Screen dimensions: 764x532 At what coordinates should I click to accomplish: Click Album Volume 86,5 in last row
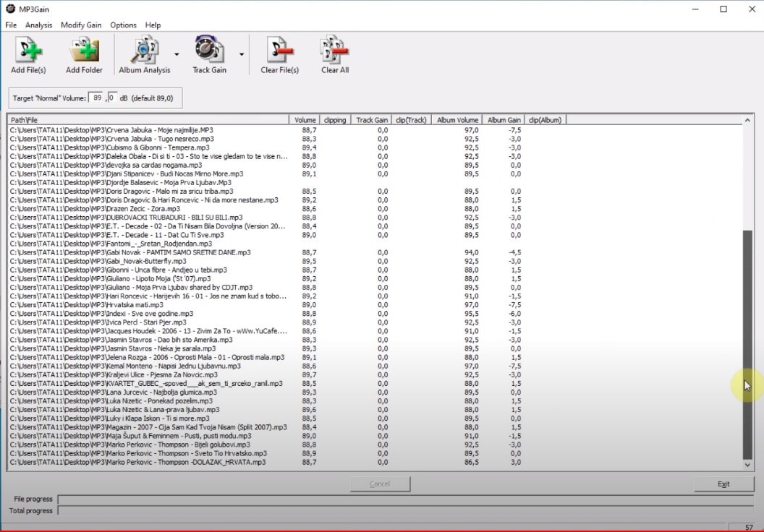pos(471,463)
